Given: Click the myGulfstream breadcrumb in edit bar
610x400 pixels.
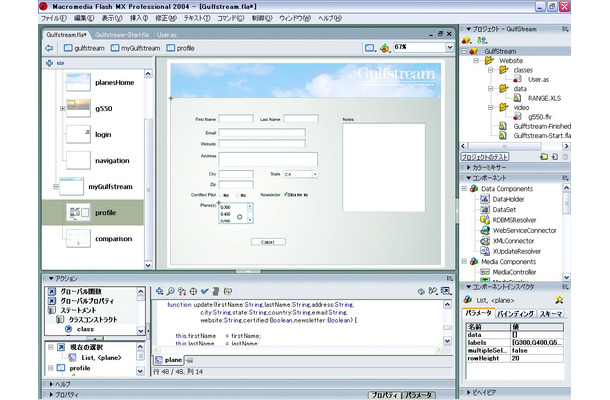Looking at the screenshot, I should point(135,48).
